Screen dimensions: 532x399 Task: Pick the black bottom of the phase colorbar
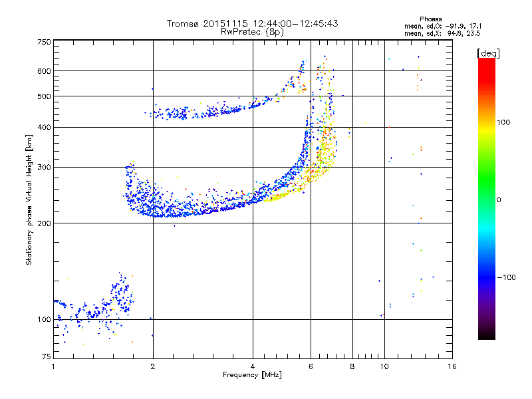point(487,334)
